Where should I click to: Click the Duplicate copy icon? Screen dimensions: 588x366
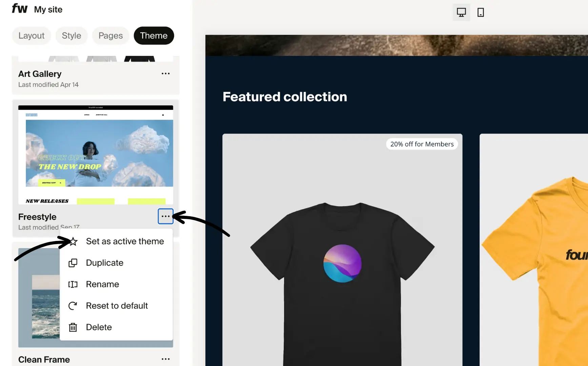[x=73, y=263]
